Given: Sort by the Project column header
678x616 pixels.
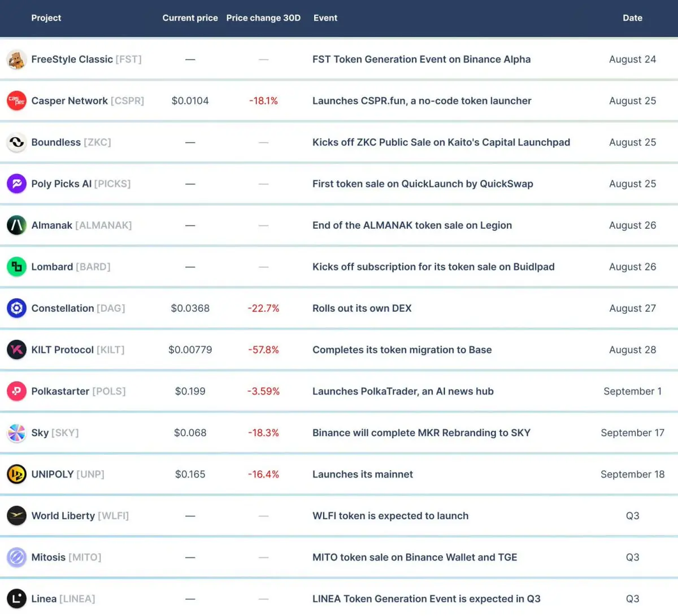Looking at the screenshot, I should [x=46, y=18].
